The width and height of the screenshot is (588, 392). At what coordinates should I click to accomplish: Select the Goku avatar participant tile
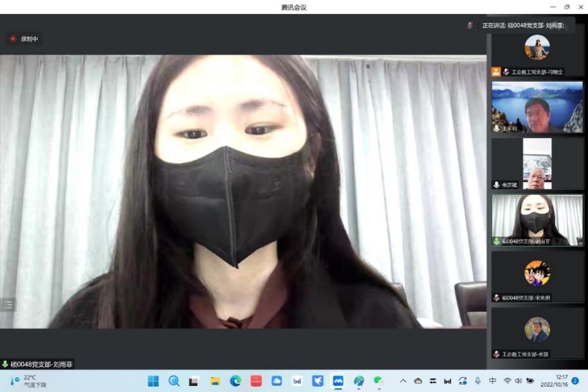click(x=537, y=274)
